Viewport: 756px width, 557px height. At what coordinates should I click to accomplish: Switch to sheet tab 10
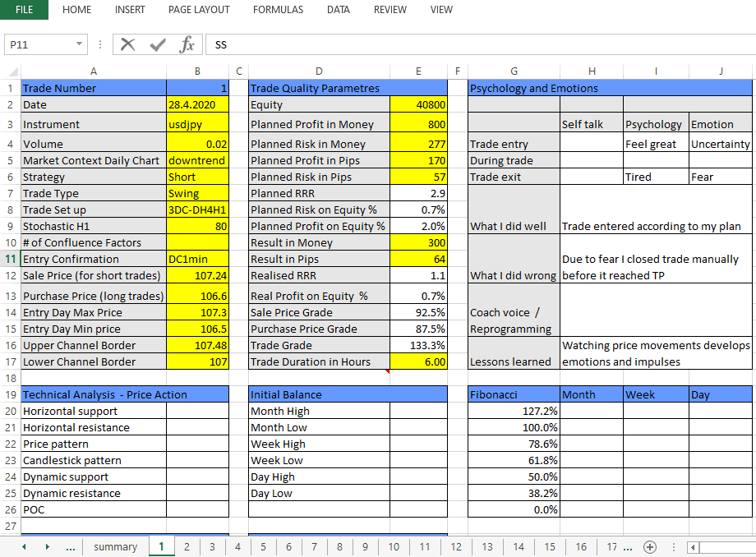394,546
